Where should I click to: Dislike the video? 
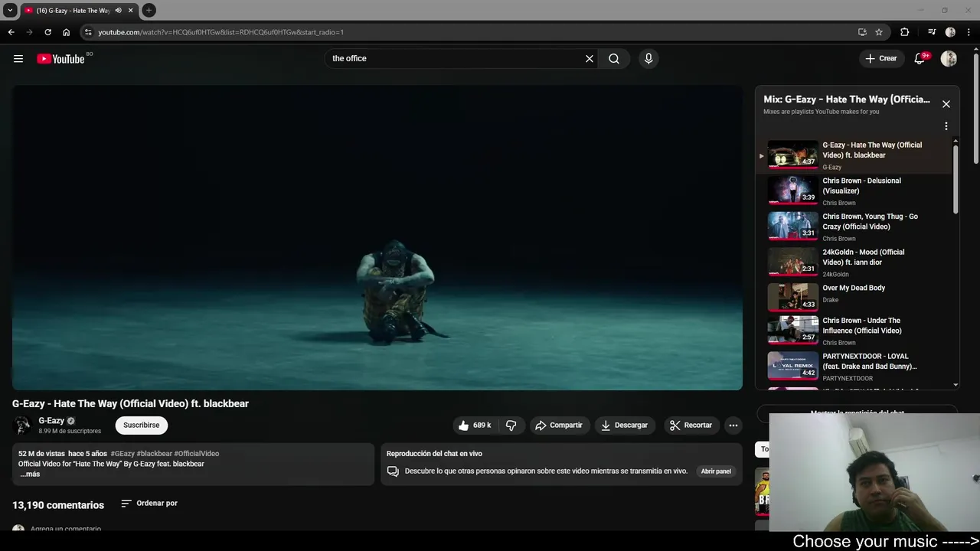(511, 425)
